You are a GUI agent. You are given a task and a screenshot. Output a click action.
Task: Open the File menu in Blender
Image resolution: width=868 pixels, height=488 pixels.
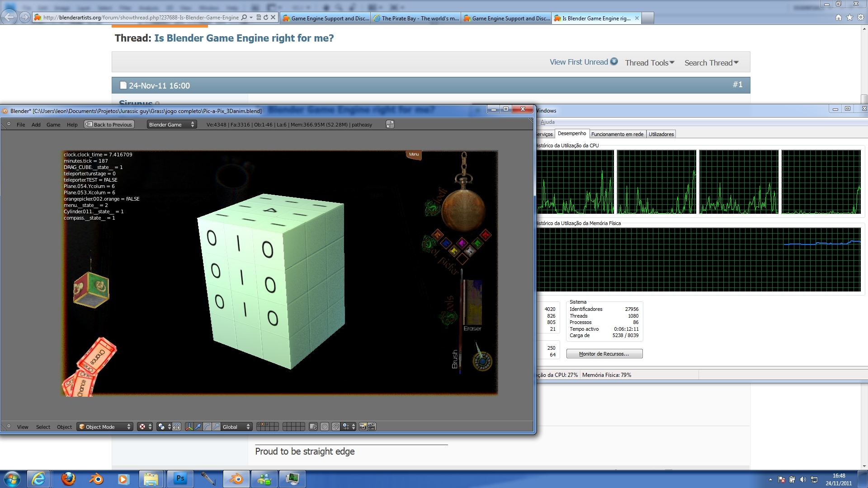click(21, 125)
